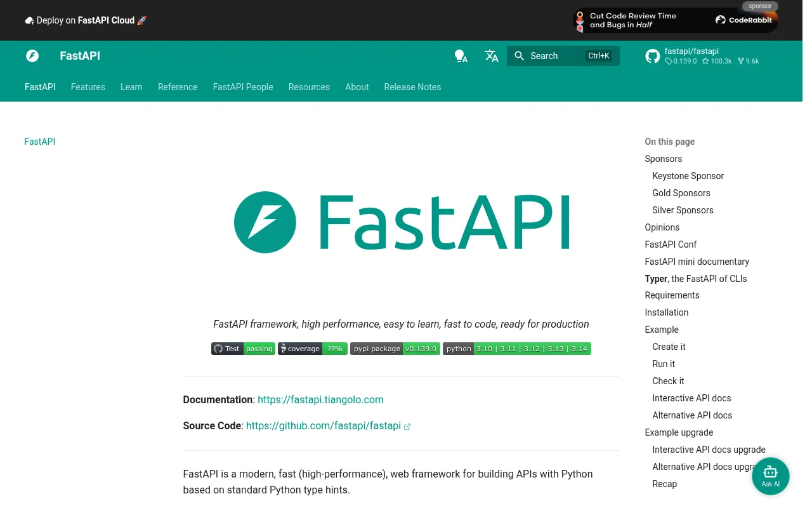812x508 pixels.
Task: Open the fastapi.tiangolo.com documentation link
Action: coord(320,400)
